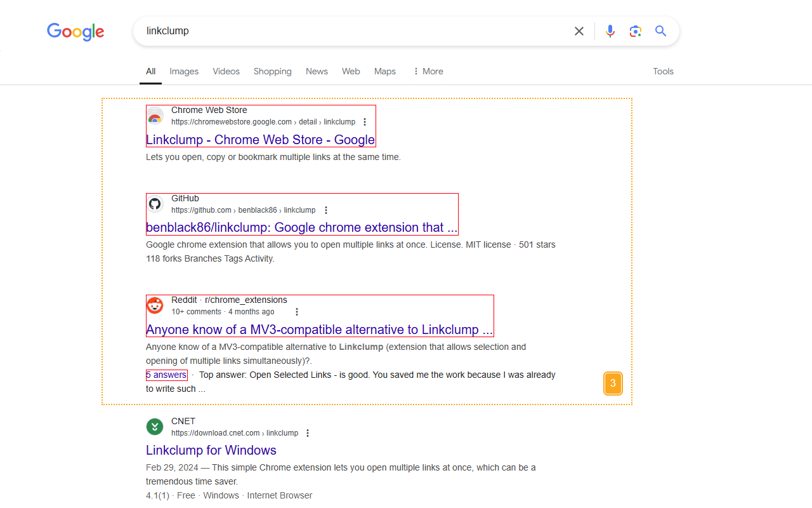
Task: Click the microphone icon for voice search
Action: [x=610, y=30]
